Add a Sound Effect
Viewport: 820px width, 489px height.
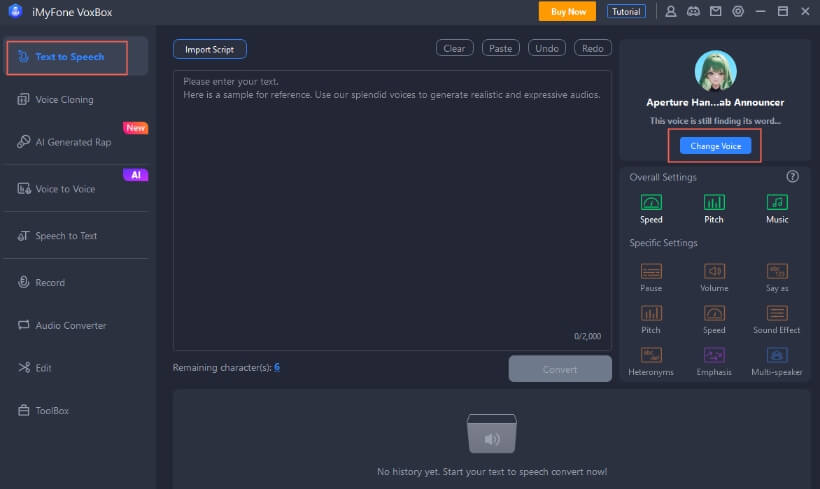(777, 319)
